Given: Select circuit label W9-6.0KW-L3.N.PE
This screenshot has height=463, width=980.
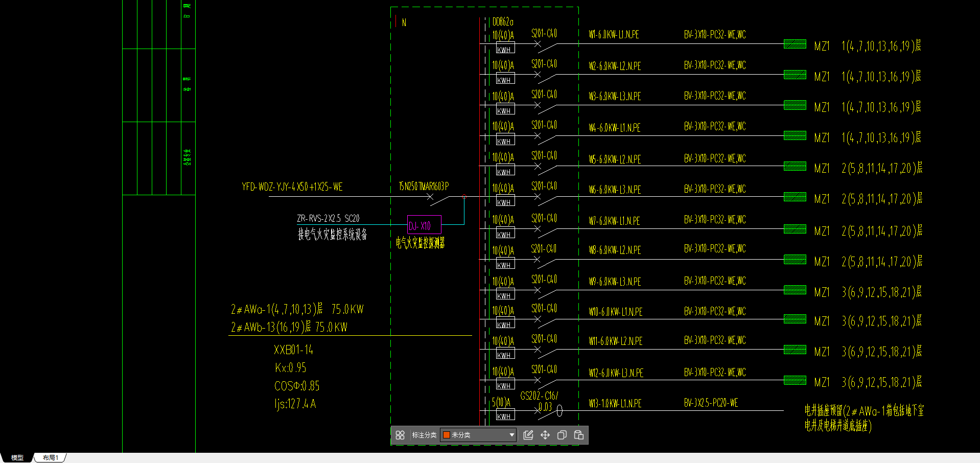Looking at the screenshot, I should (615, 282).
